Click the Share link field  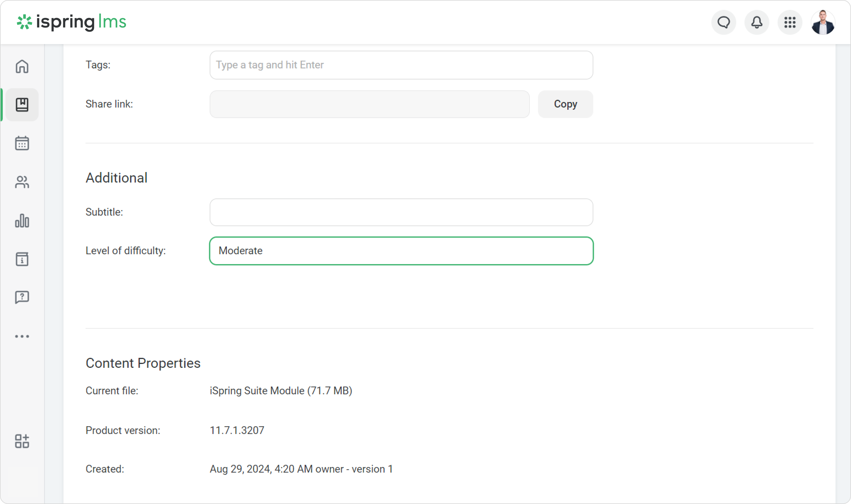(369, 104)
